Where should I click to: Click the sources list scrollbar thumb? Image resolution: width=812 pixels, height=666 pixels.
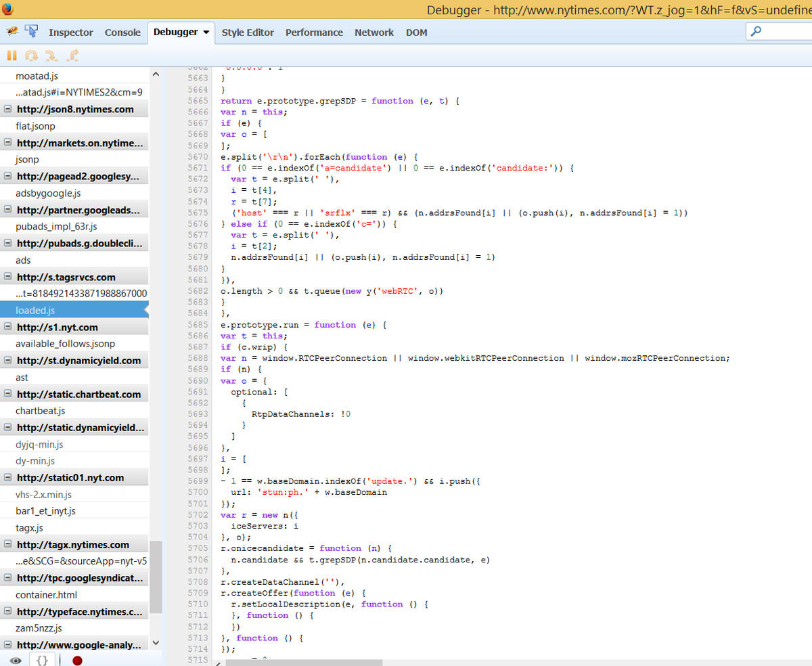point(156,577)
